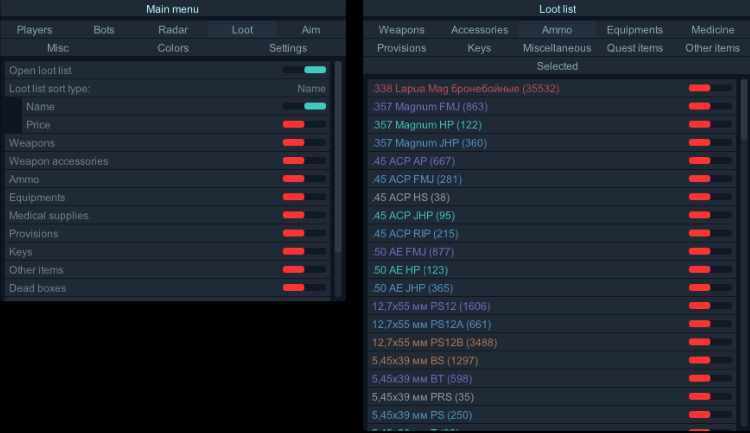Switch to the Quest items category
This screenshot has width=750, height=433.
tap(634, 48)
